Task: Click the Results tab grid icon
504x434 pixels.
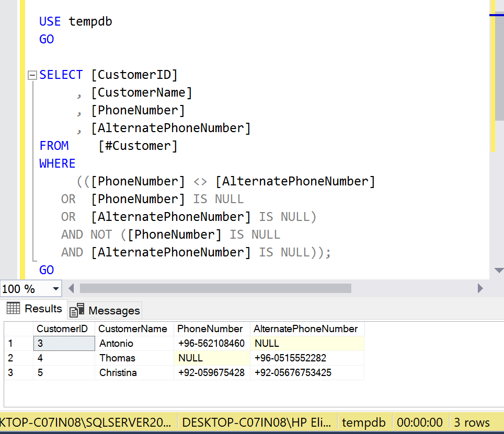Action: 14,308
